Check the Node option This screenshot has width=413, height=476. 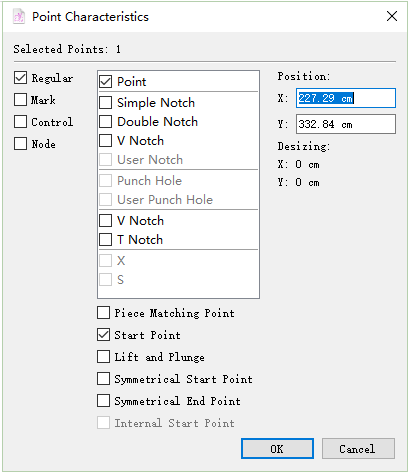20,144
